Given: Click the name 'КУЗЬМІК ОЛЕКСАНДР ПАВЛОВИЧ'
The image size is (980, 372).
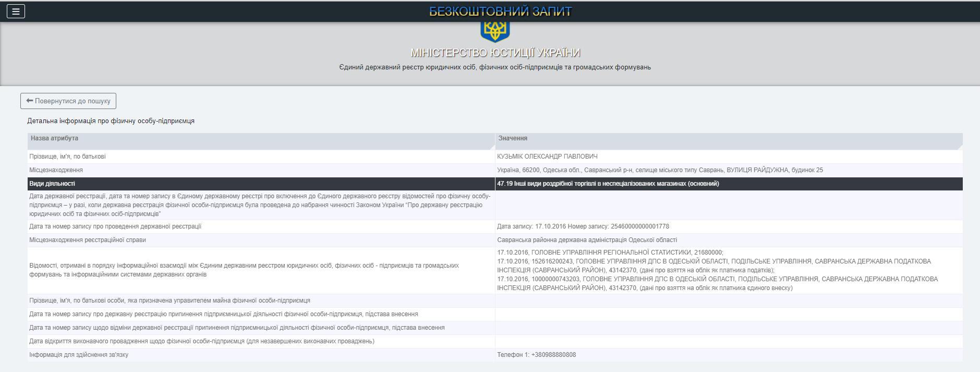Looking at the screenshot, I should click(547, 157).
